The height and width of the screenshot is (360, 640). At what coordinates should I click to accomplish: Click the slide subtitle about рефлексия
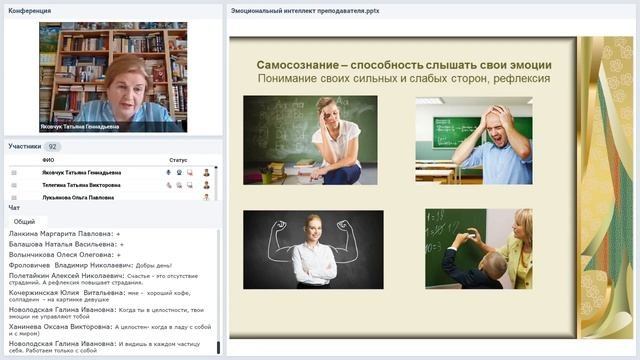tap(404, 78)
